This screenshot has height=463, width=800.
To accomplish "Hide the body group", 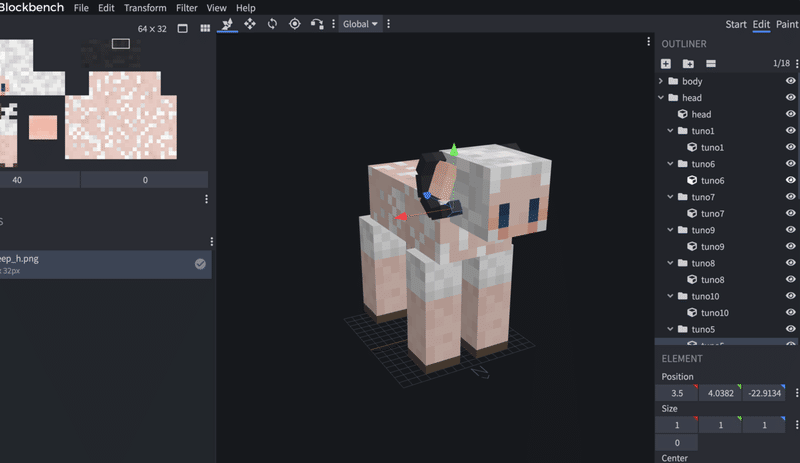I will 790,81.
